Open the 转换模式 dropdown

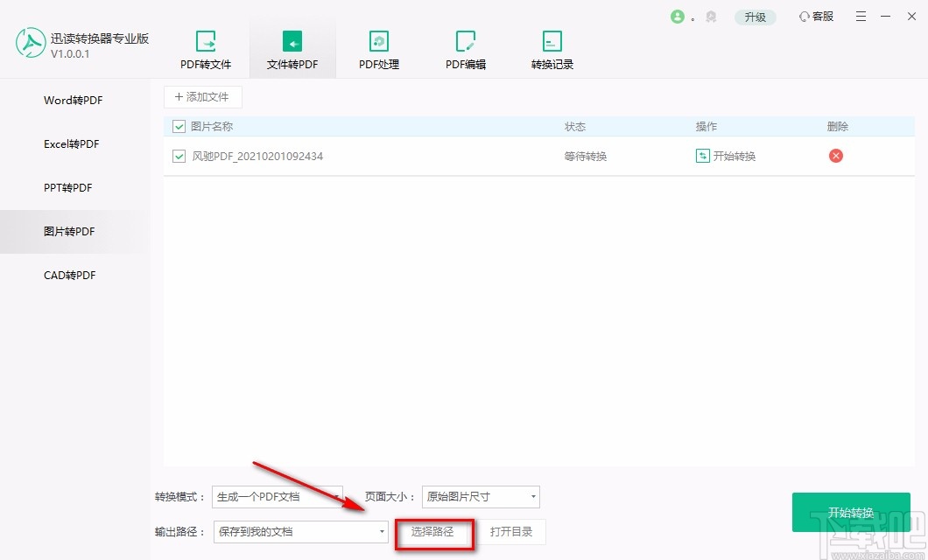tap(278, 496)
